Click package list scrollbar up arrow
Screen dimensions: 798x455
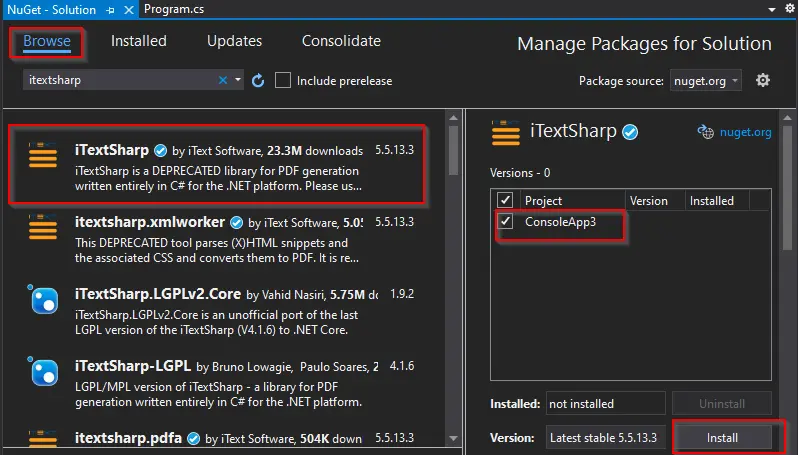(453, 118)
